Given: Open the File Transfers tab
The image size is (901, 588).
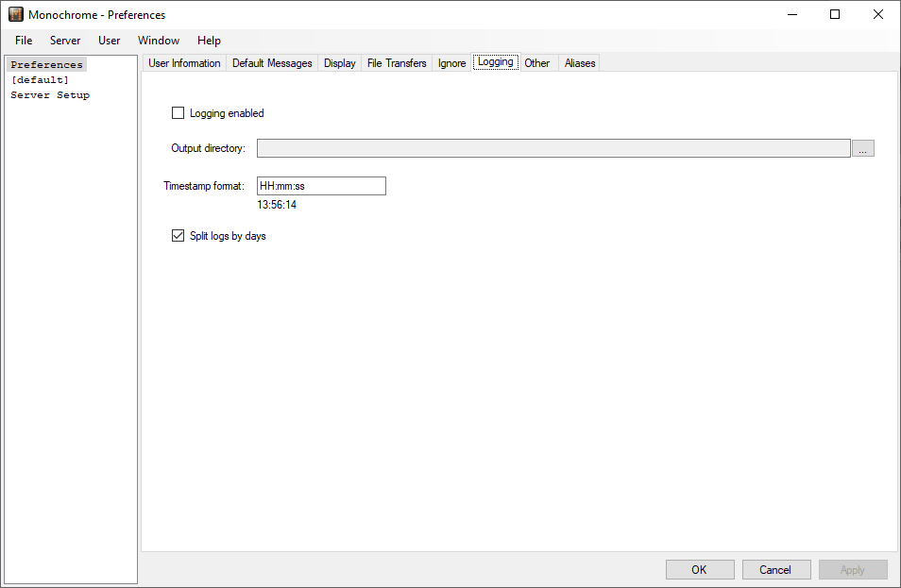Looking at the screenshot, I should (397, 63).
